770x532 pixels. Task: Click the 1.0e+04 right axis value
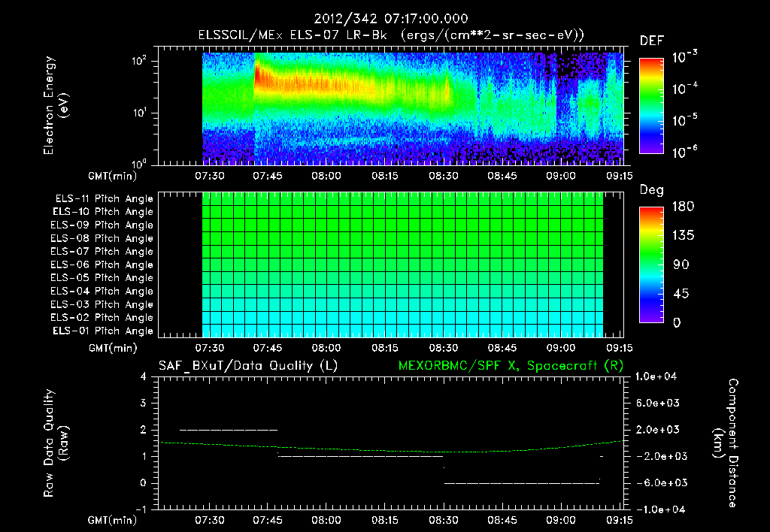coord(656,377)
